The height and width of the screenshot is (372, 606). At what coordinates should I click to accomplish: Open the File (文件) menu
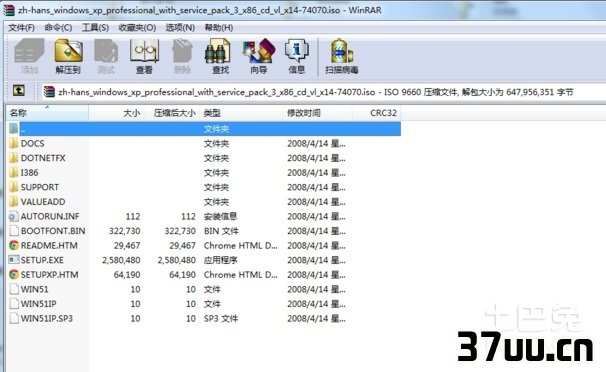[x=22, y=27]
